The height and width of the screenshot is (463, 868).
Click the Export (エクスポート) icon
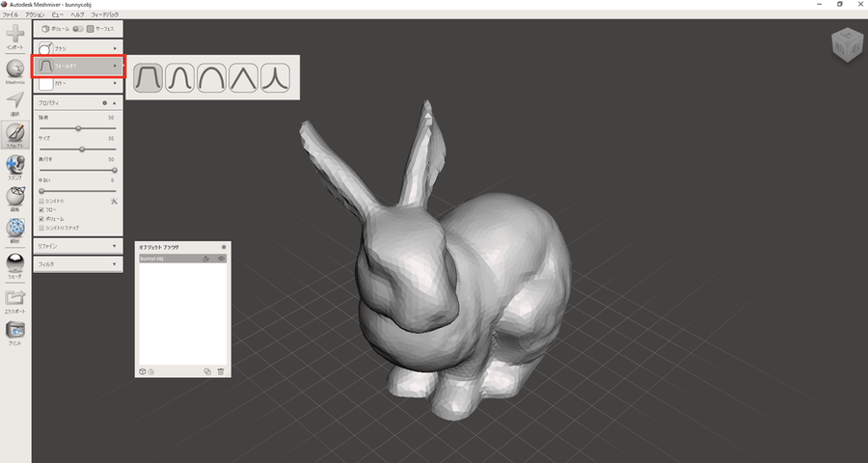pyautogui.click(x=15, y=299)
